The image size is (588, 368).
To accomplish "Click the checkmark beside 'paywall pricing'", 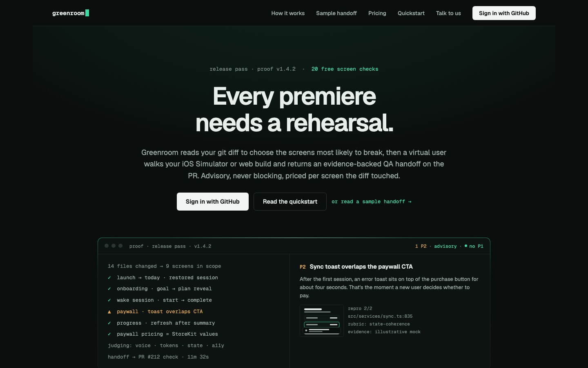I will (x=109, y=334).
